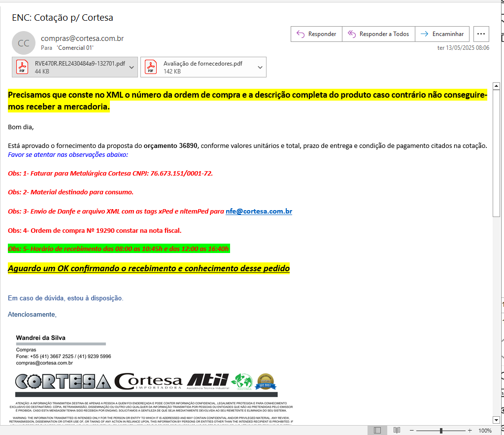504x435 pixels.
Task: Click the 100% zoom level indicator
Action: (x=485, y=430)
